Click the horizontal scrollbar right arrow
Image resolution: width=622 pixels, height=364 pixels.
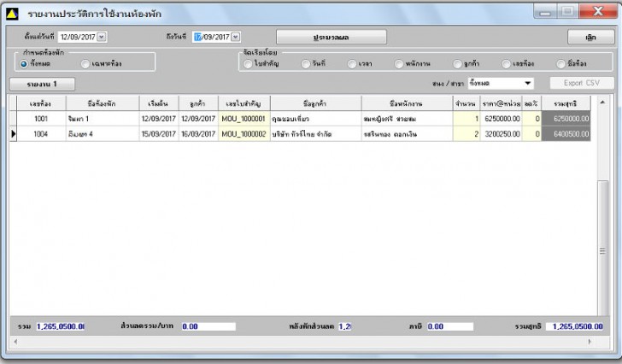pyautogui.click(x=590, y=342)
